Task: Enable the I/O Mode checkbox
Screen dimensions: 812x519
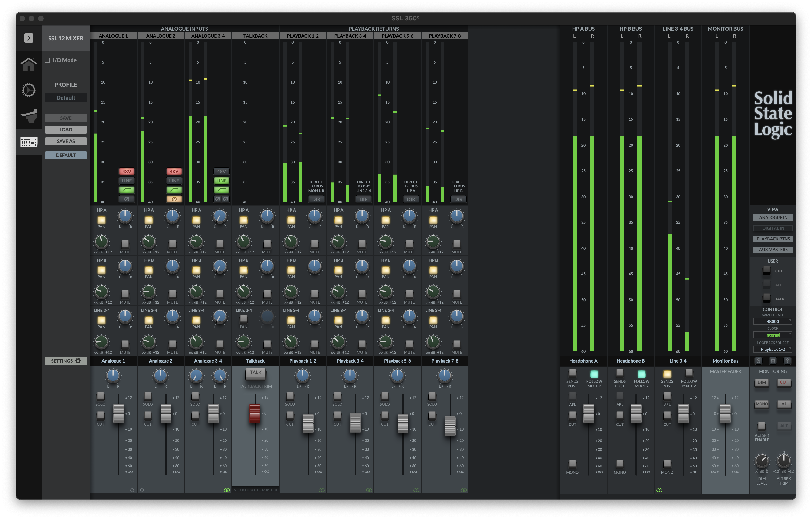Action: click(48, 60)
